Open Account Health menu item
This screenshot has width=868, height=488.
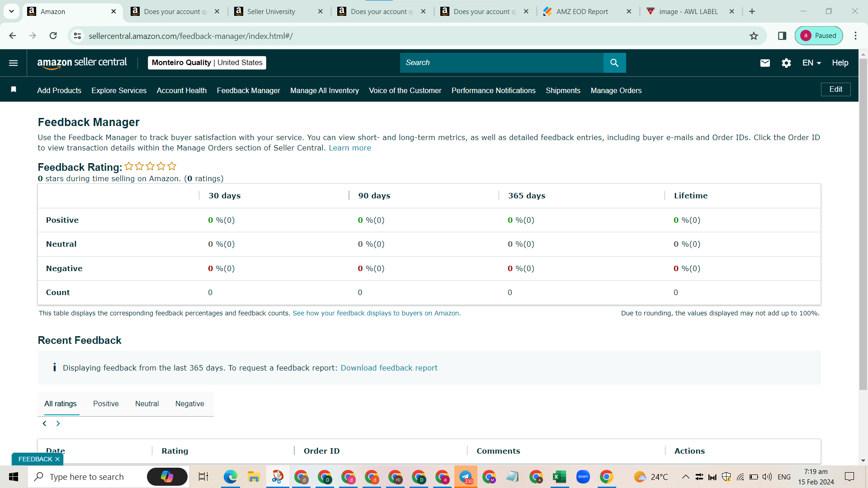tap(182, 90)
